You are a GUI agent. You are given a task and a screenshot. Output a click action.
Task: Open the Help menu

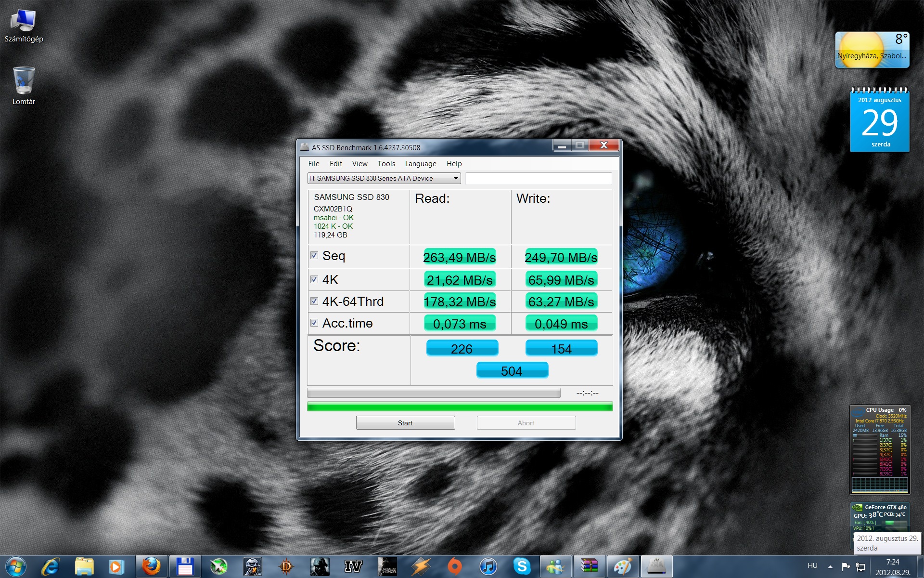pyautogui.click(x=454, y=164)
